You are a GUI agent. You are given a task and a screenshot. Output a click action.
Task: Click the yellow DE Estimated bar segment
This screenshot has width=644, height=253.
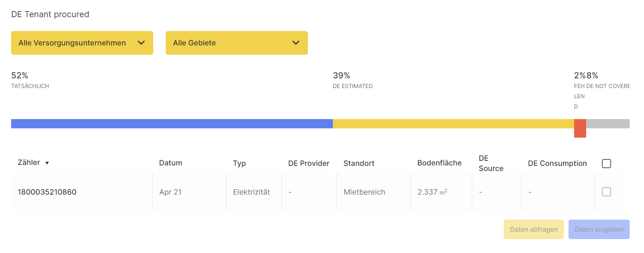tap(453, 124)
